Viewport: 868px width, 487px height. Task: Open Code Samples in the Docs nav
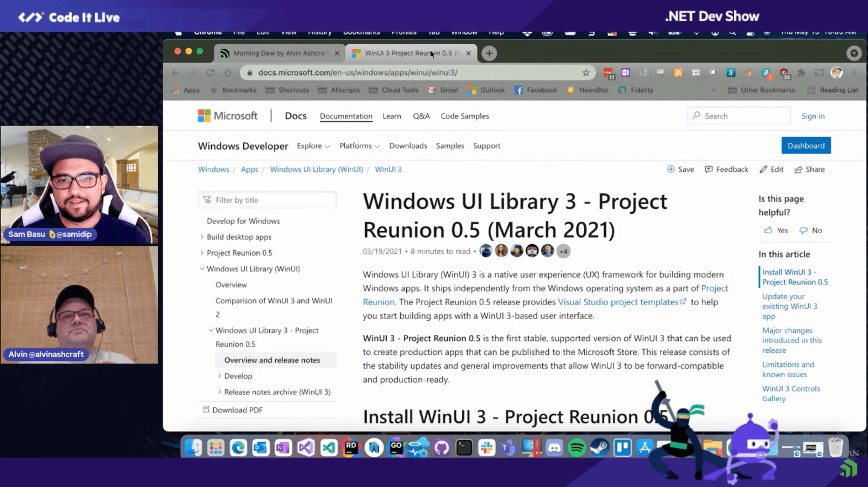pos(465,116)
